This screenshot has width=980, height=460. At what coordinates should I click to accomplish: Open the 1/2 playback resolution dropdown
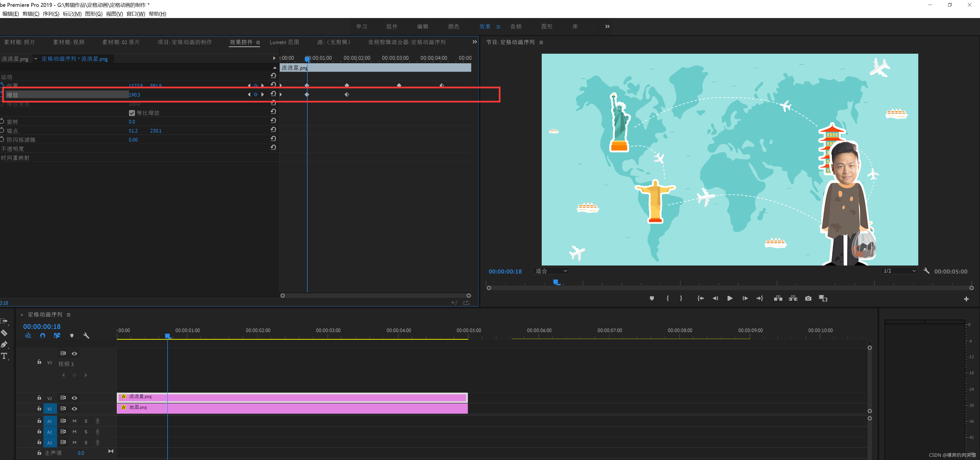899,271
